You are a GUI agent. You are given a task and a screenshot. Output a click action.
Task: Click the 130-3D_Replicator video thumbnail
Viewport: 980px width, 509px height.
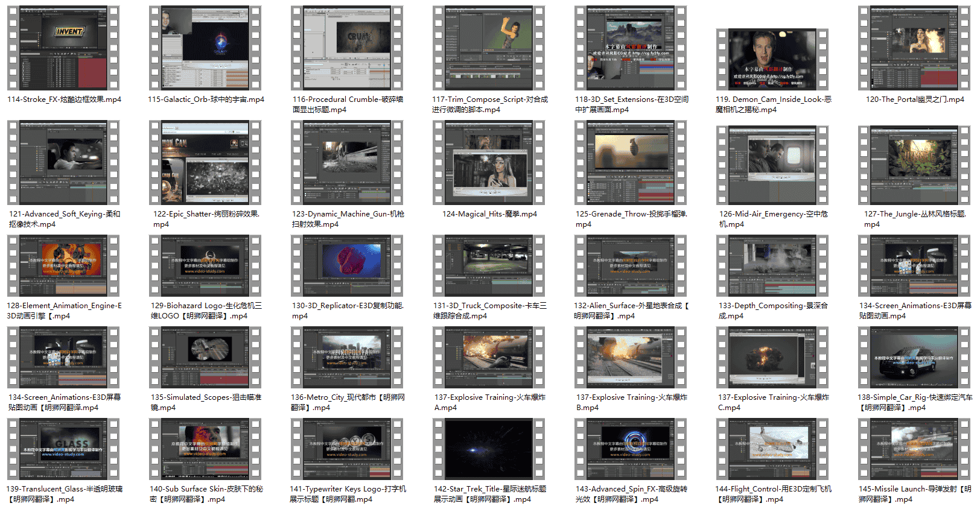pos(347,266)
